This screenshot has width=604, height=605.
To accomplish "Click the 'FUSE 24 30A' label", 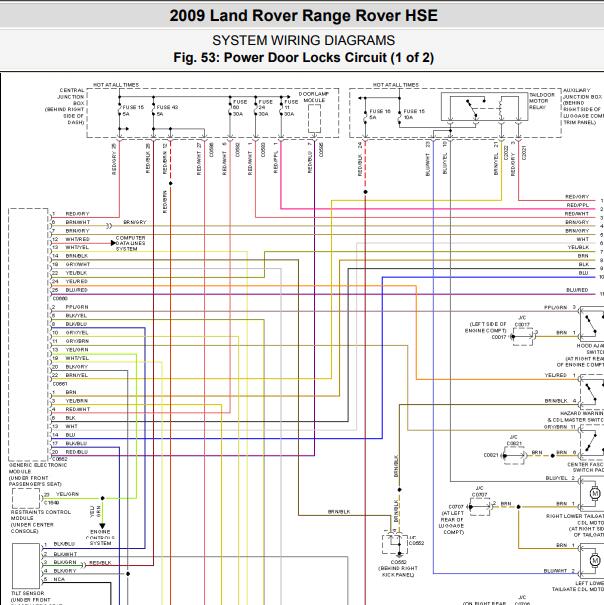I will coord(266,108).
